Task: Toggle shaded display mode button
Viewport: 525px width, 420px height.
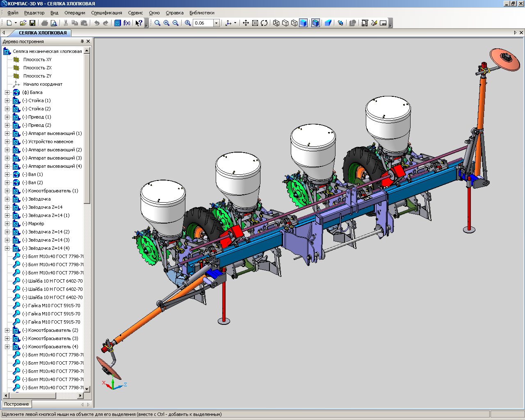Action: pyautogui.click(x=303, y=23)
